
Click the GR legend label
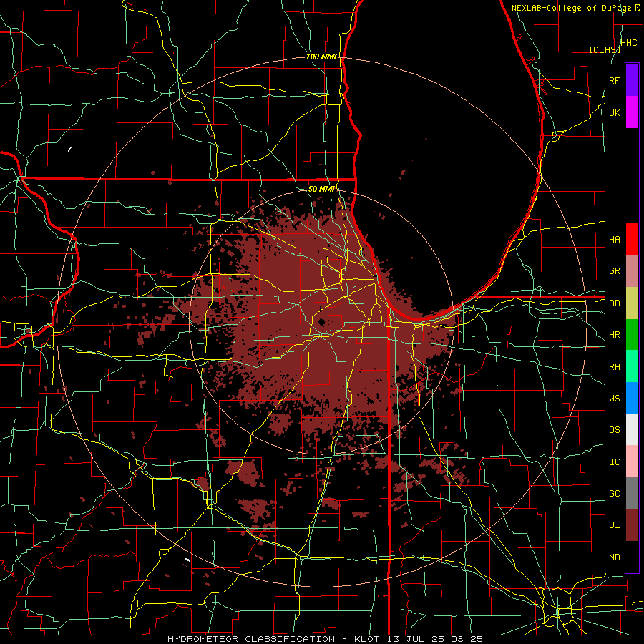click(x=614, y=271)
